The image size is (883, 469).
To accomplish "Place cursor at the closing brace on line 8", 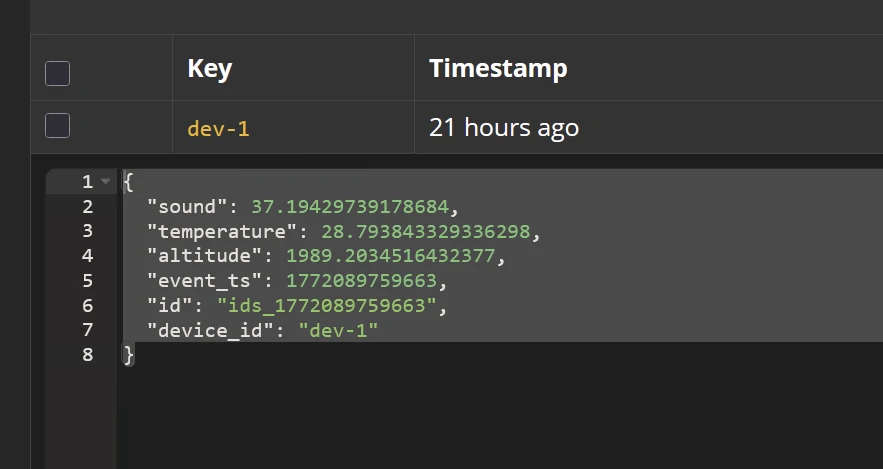I will click(128, 354).
